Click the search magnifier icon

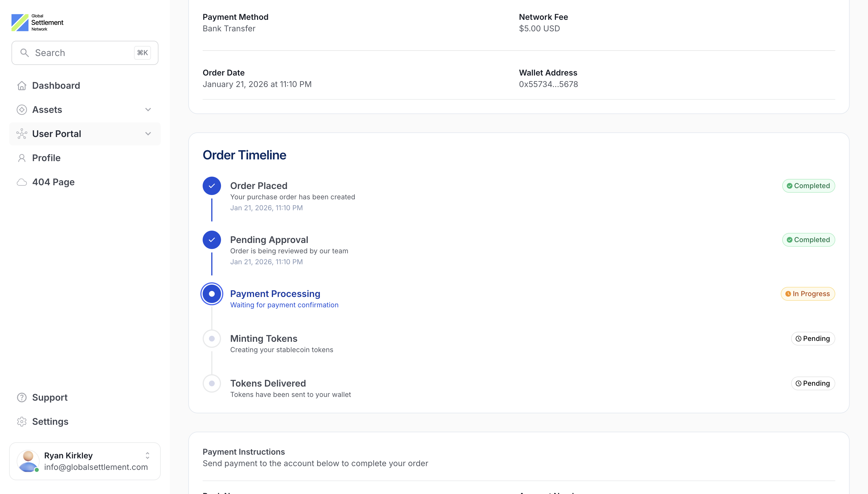click(x=24, y=53)
